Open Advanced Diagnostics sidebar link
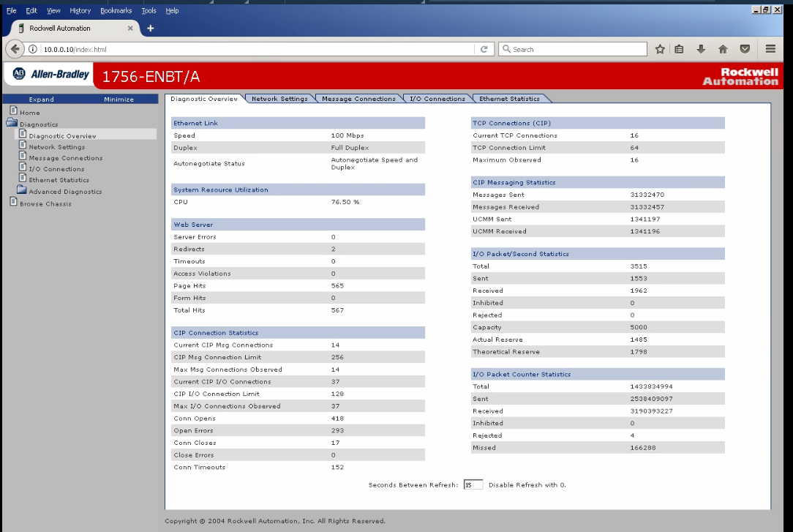 pyautogui.click(x=65, y=192)
